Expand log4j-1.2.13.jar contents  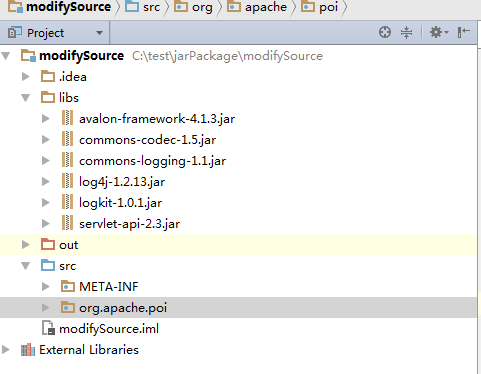click(x=46, y=181)
